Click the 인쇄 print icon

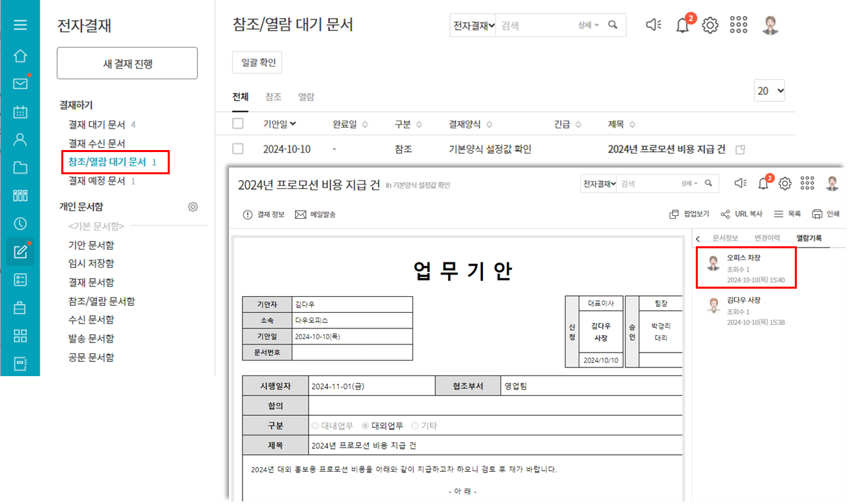817,214
